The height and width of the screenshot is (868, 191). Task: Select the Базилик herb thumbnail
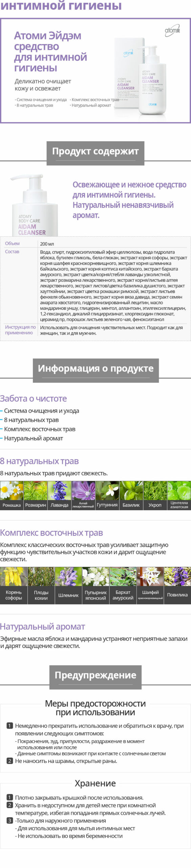[x=131, y=495]
